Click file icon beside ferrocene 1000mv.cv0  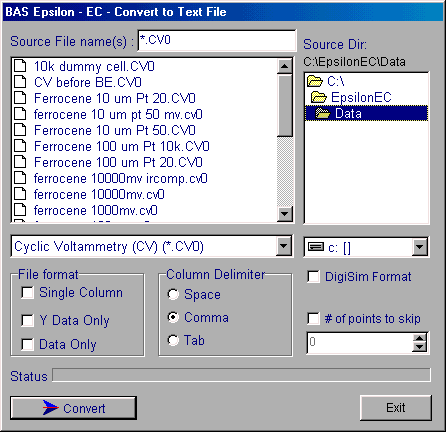coord(20,210)
